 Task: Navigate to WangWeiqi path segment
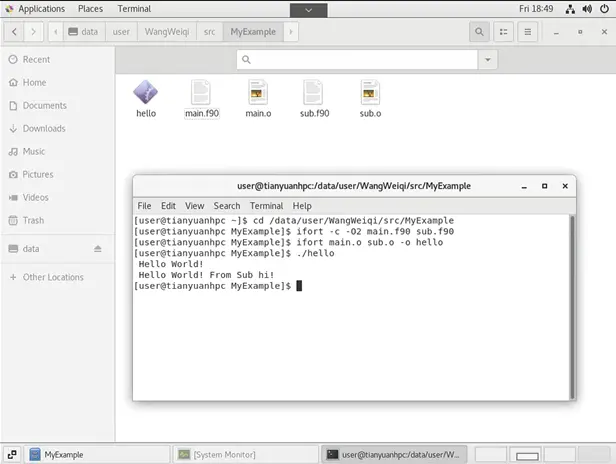click(167, 32)
